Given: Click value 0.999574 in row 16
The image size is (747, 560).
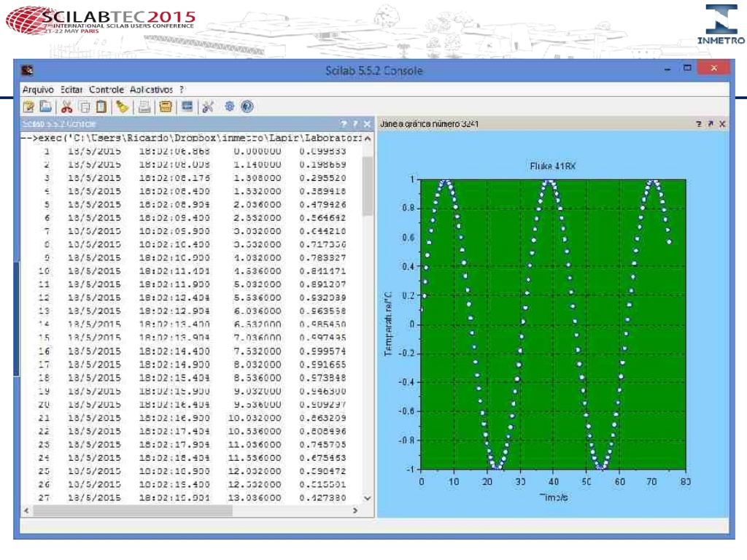Looking at the screenshot, I should (322, 351).
